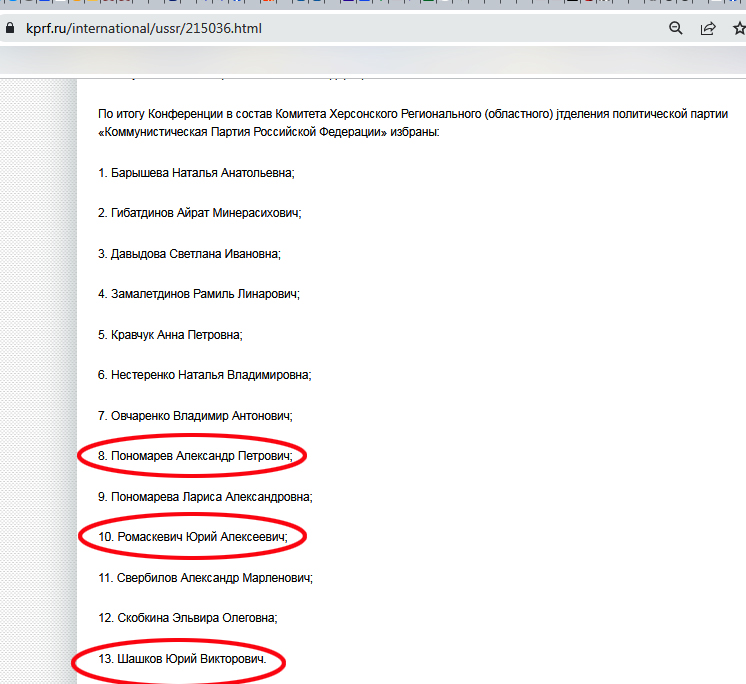Screen dimensions: 746x684
Task: Click circled name Шашков Юрий Викторович
Action: coord(182,659)
